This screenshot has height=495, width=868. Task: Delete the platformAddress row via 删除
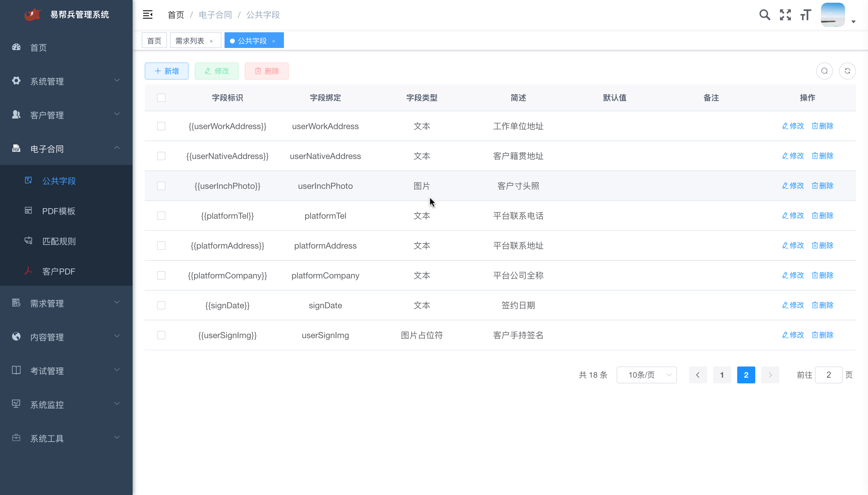pos(822,246)
